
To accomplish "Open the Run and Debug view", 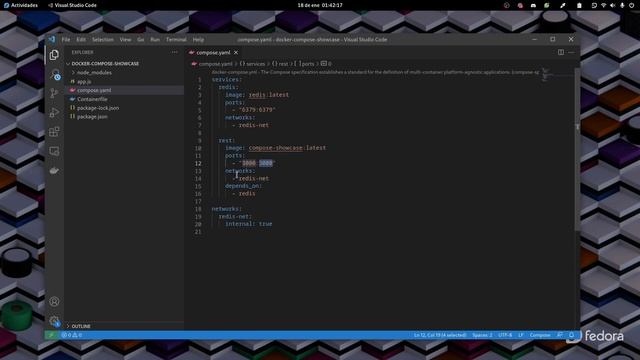I will 54,113.
